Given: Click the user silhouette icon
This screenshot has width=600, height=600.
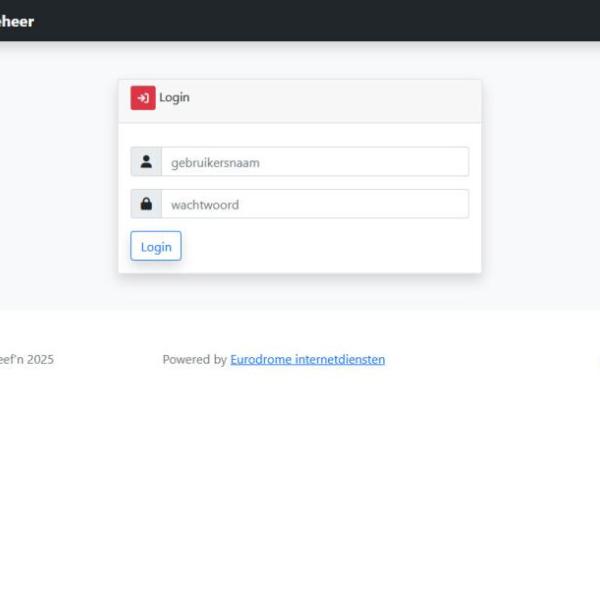Looking at the screenshot, I should coord(146,162).
